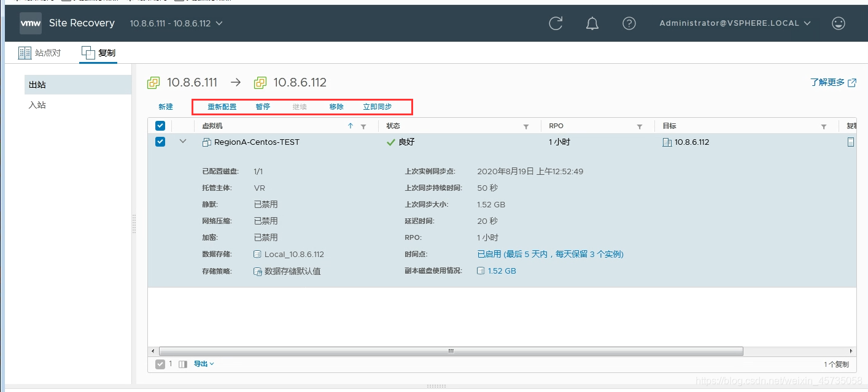Open the 1.52 GB replica disk usage link
The height and width of the screenshot is (392, 868).
tap(502, 271)
